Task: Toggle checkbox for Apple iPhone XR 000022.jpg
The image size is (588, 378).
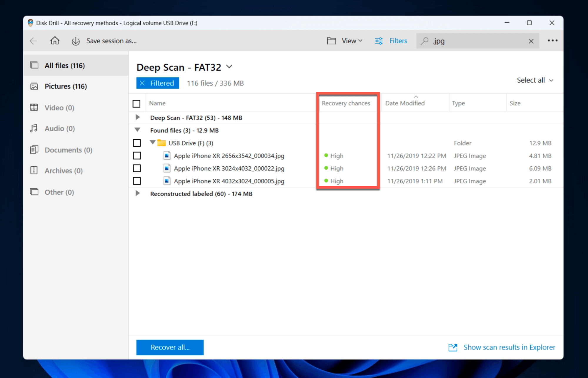Action: coord(137,168)
